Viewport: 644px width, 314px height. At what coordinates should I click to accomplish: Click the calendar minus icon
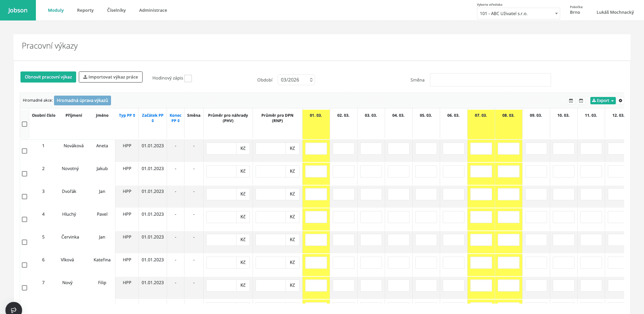pyautogui.click(x=581, y=101)
